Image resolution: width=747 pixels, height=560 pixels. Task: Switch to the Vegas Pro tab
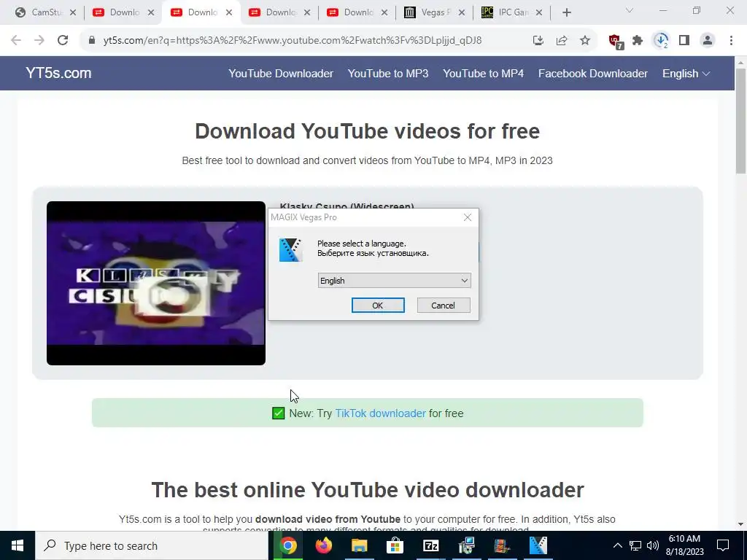(x=433, y=12)
